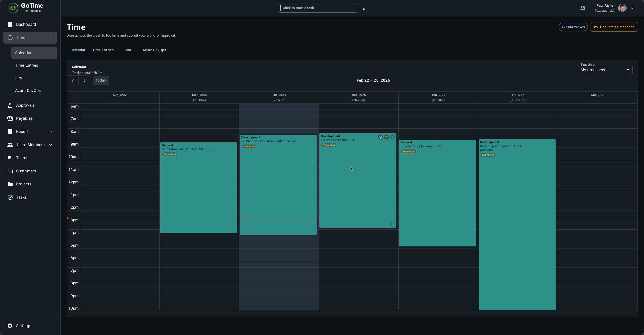Expand the Reports sidebar section
This screenshot has height=335, width=644.
[x=51, y=132]
